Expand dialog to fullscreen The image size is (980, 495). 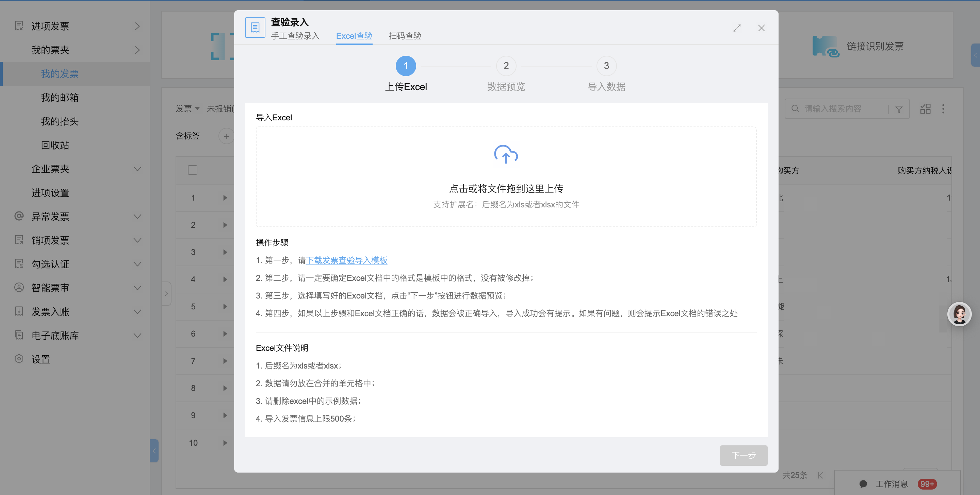(x=737, y=28)
